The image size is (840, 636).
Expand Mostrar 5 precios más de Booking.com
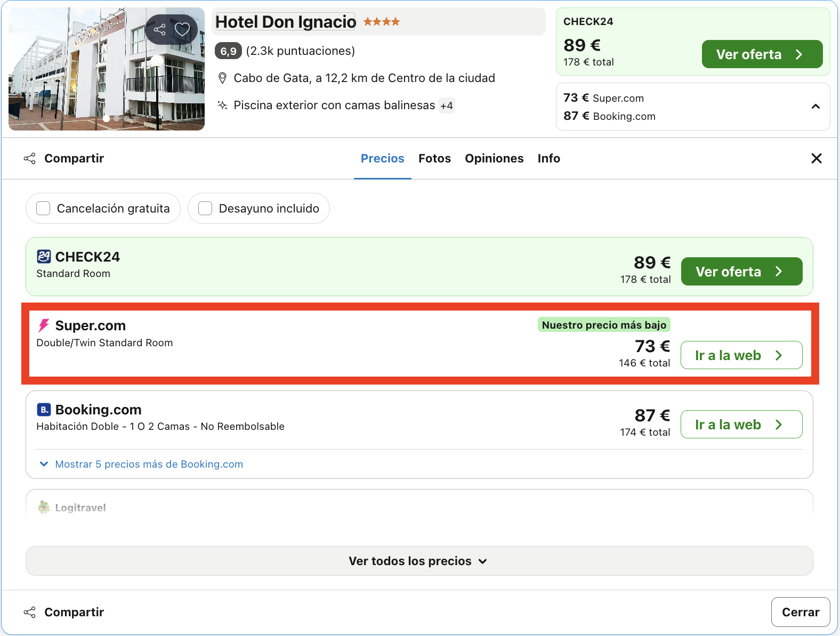(x=141, y=464)
